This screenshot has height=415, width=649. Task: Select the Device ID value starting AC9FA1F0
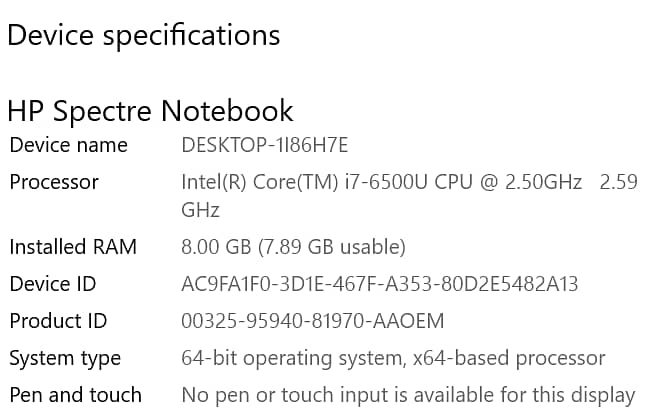tap(379, 284)
